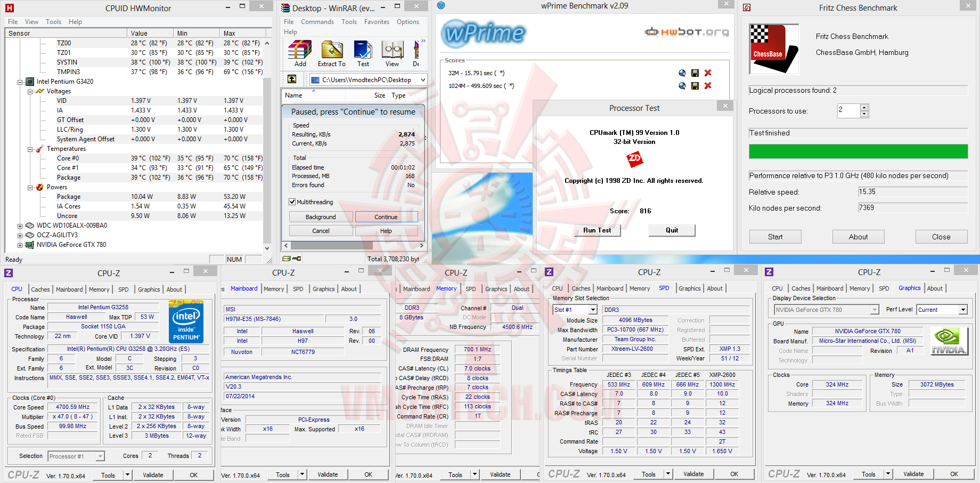Image resolution: width=980 pixels, height=483 pixels.
Task: Open Tools dropdown arrow in CPU-Z Graphics window
Action: pyautogui.click(x=888, y=474)
